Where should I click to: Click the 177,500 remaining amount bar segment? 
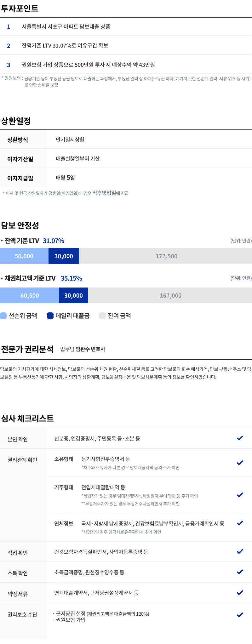165,256
